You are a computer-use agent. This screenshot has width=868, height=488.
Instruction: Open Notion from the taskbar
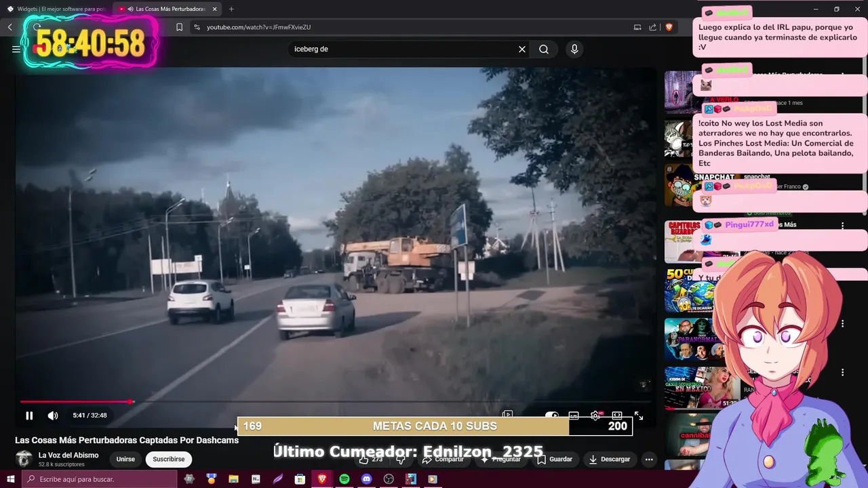pyautogui.click(x=256, y=479)
